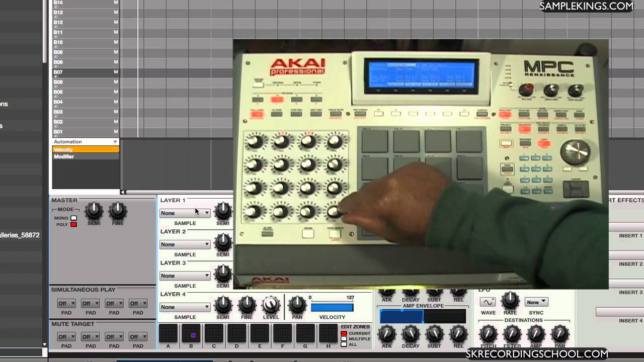Click the Layer 4 SEMI knob
The width and height of the screenshot is (644, 362).
tap(223, 305)
